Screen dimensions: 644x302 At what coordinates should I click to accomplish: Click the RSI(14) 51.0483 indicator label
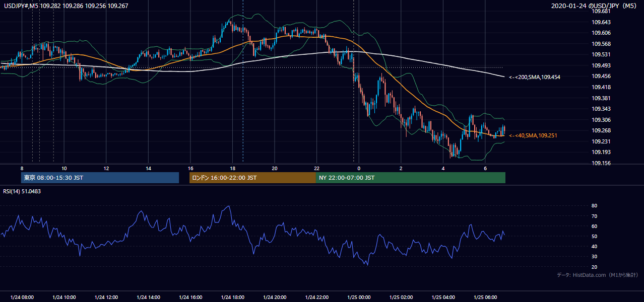tap(22, 191)
